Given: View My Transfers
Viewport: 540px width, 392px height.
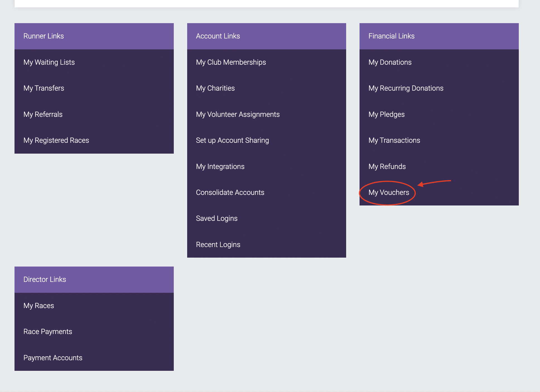Looking at the screenshot, I should pos(44,88).
